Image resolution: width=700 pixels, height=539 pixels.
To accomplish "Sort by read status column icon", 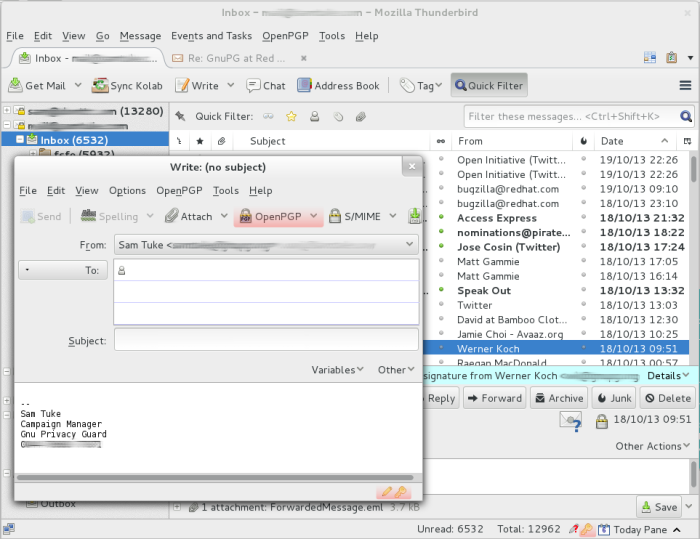I will (x=441, y=141).
